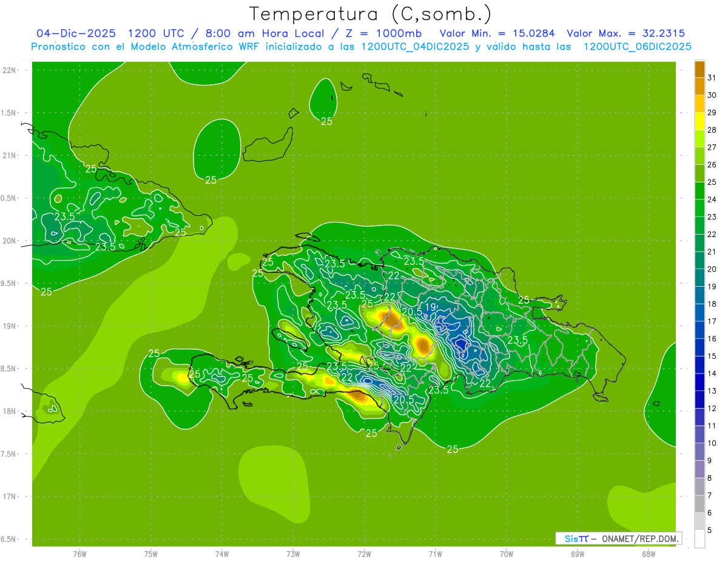Screen dimensions: 728x562
Task: Click the "SisTT - ONAMET/REP.DOM." credit label
Action: pyautogui.click(x=619, y=538)
